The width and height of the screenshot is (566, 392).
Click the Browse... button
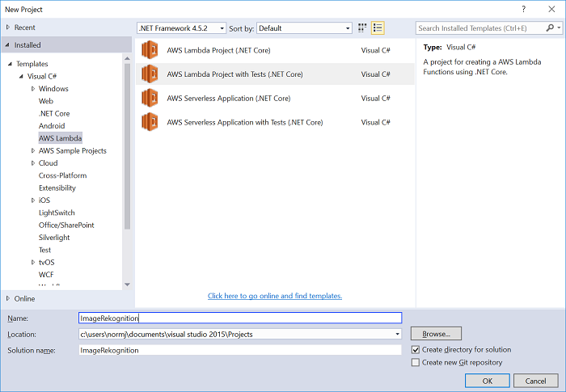click(x=436, y=334)
